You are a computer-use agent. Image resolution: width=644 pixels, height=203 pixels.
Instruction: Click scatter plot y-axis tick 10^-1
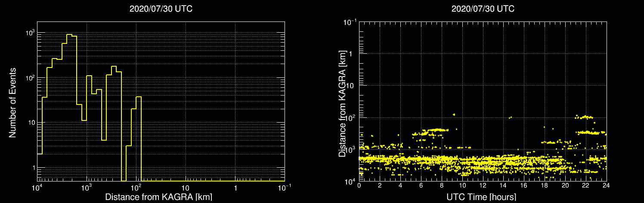349,22
